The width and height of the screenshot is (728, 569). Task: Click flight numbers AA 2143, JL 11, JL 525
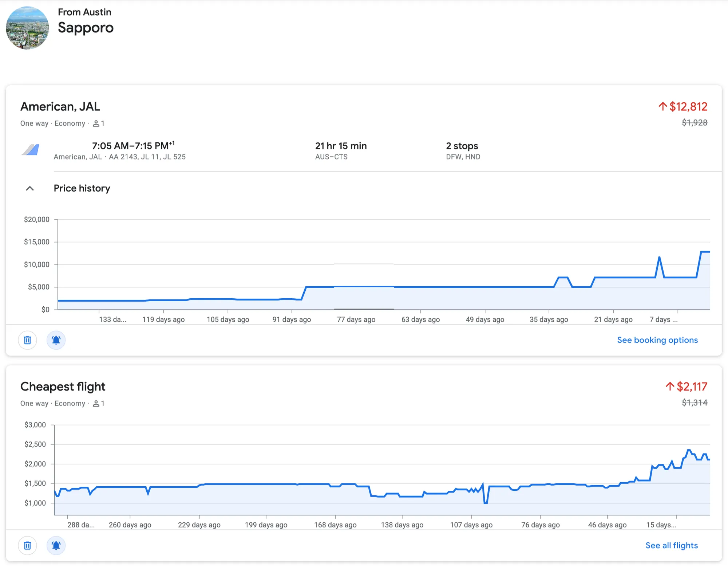click(x=147, y=157)
